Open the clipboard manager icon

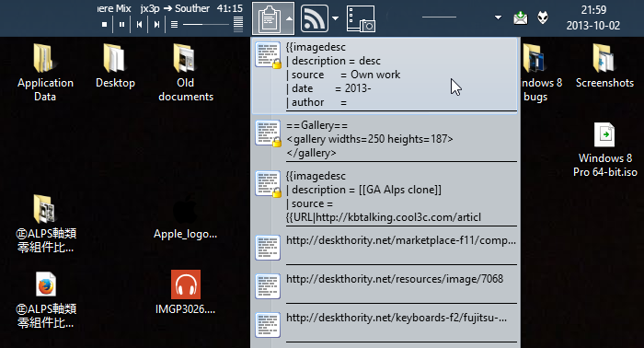tap(269, 19)
